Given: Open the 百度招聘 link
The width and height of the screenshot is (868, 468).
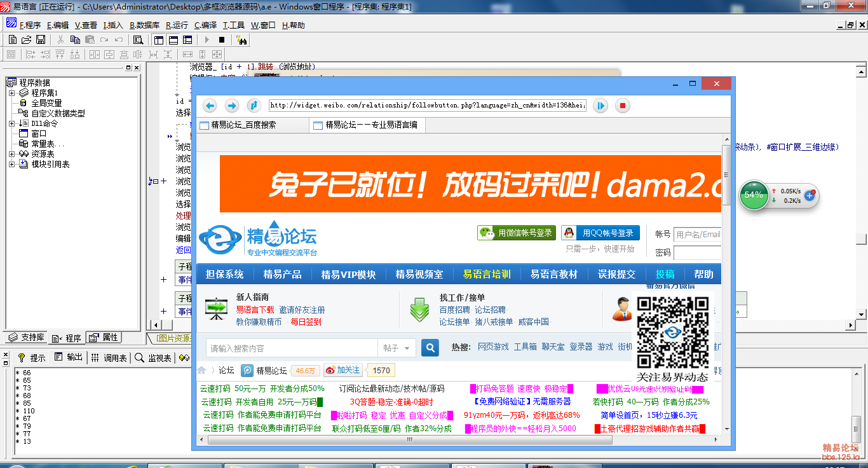Looking at the screenshot, I should click(455, 310).
